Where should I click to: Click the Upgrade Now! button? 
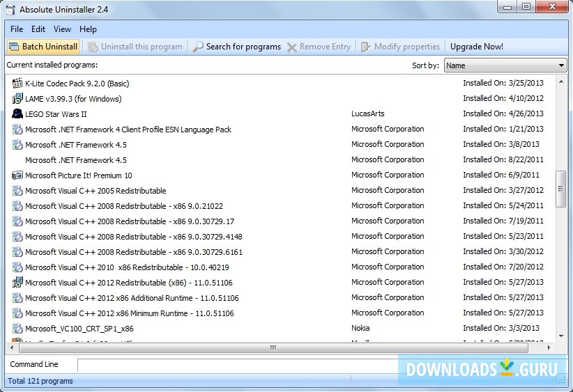click(477, 47)
